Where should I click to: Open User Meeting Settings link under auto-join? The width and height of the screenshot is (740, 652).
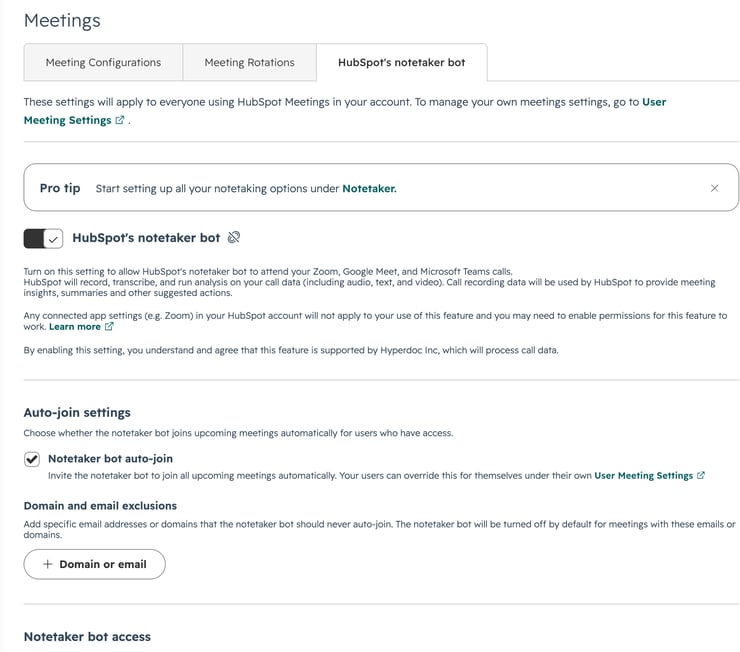pos(643,476)
